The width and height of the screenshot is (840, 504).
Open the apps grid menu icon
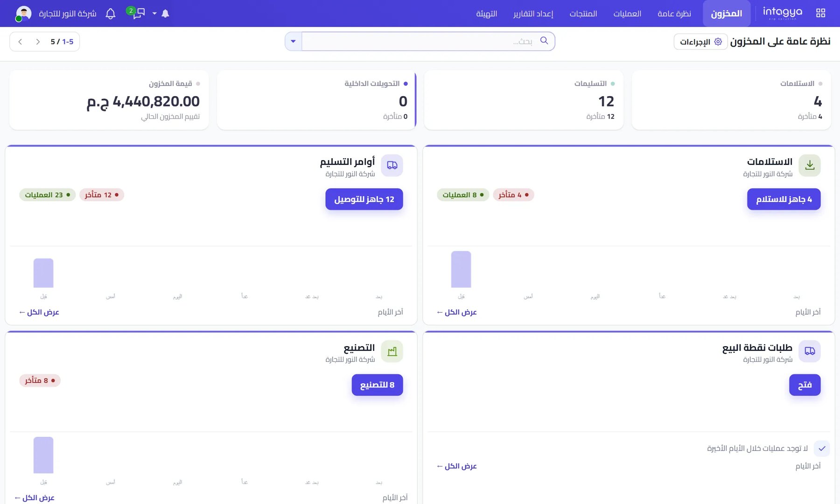tap(820, 13)
